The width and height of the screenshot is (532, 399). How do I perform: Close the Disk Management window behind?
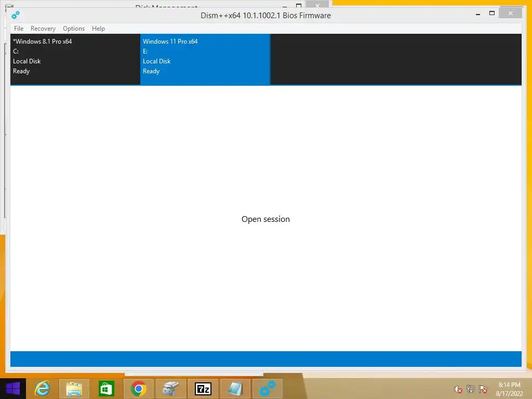(x=317, y=5)
